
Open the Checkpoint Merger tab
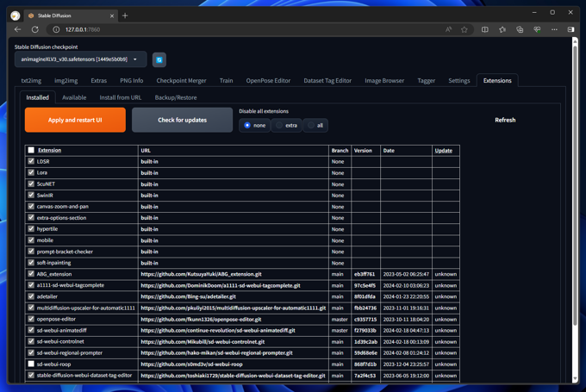[x=181, y=81]
